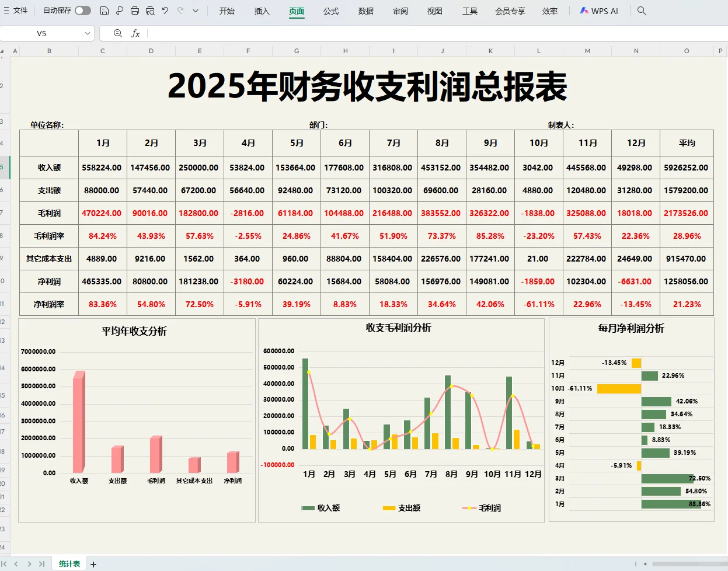Click the save icon
The height and width of the screenshot is (571, 728).
point(105,11)
